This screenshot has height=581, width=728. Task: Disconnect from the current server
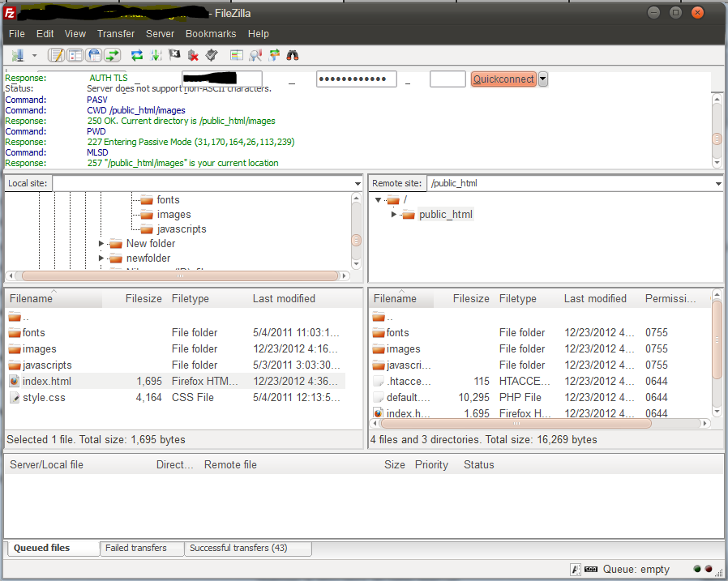[x=193, y=55]
